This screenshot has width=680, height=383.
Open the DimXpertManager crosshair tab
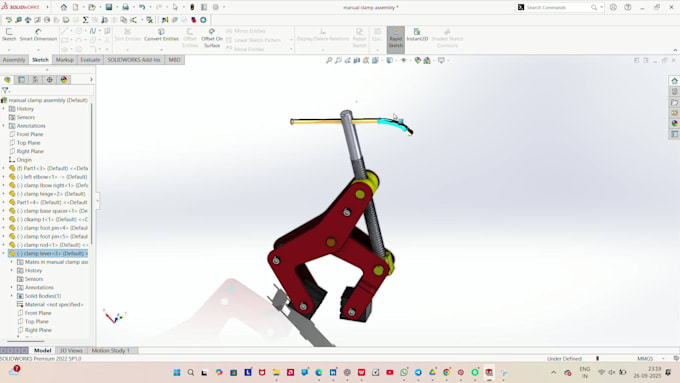[49, 79]
